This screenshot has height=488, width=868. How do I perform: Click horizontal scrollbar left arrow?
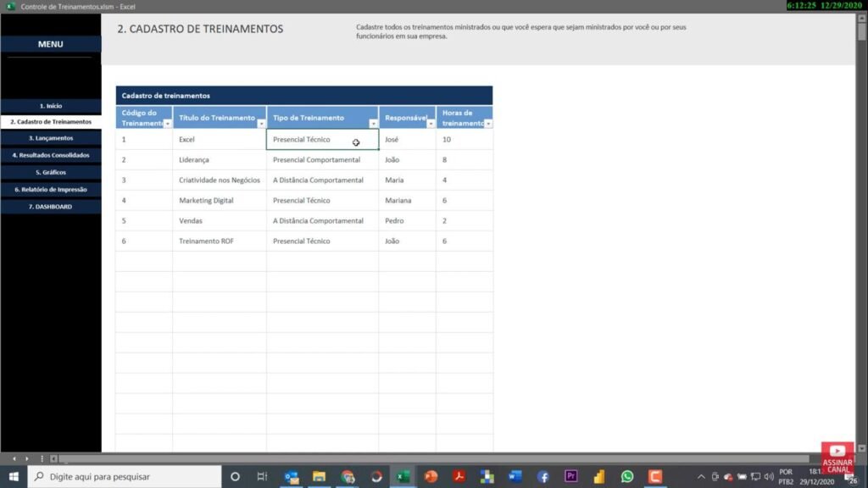tap(53, 458)
